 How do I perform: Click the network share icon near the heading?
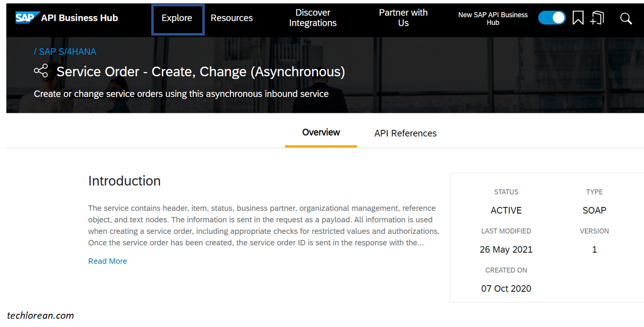[x=41, y=71]
